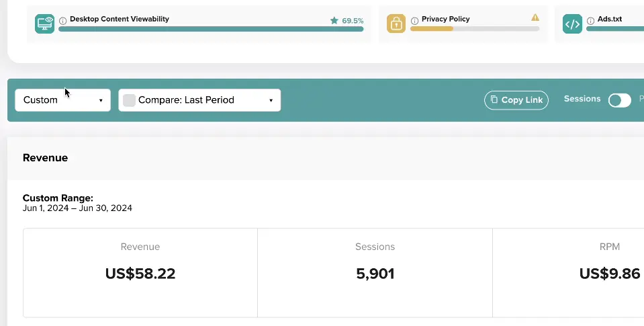Open info tooltip beside Ads.txt

coord(590,21)
